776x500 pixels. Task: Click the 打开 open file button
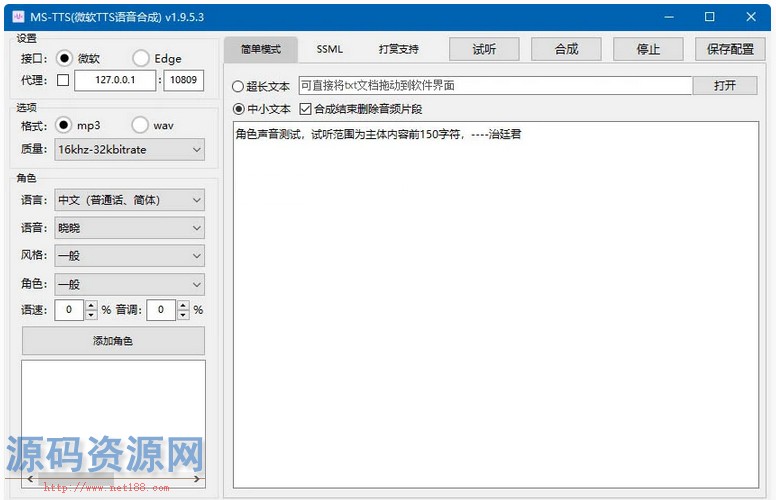725,86
